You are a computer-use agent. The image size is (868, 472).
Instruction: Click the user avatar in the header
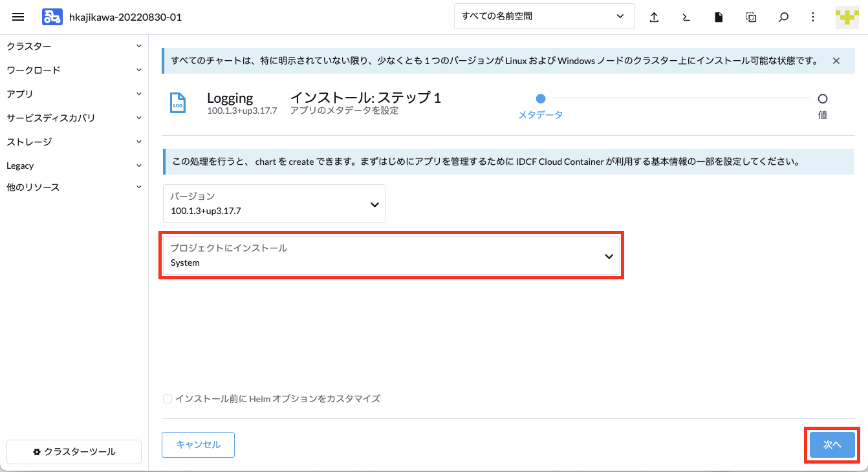[847, 17]
